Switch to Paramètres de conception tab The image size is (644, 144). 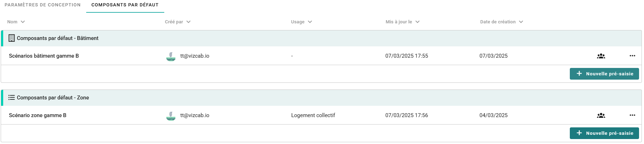click(42, 5)
